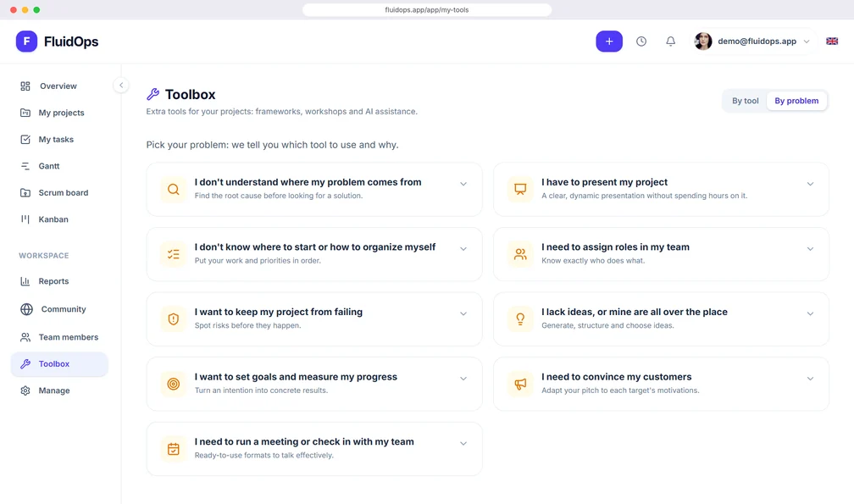This screenshot has width=854, height=504.
Task: Click the Kanban columns icon
Action: click(25, 219)
